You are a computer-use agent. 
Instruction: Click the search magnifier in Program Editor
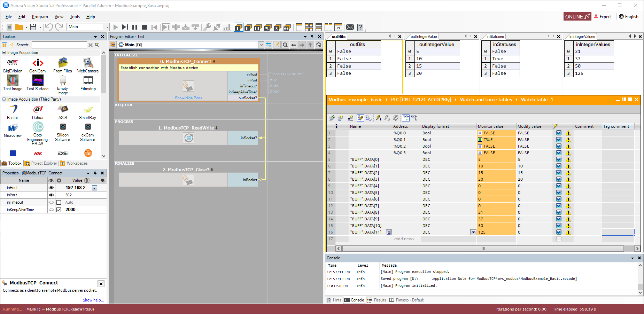point(285,45)
